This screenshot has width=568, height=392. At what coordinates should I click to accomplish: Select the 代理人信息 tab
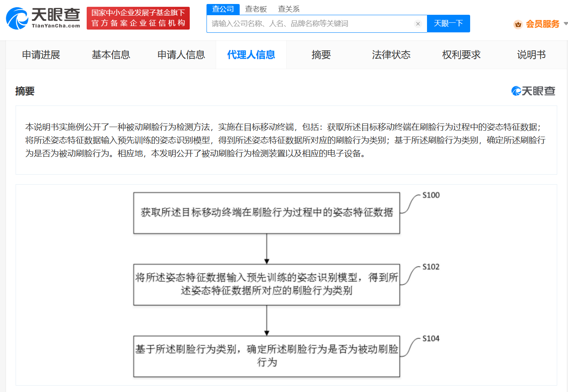point(251,55)
